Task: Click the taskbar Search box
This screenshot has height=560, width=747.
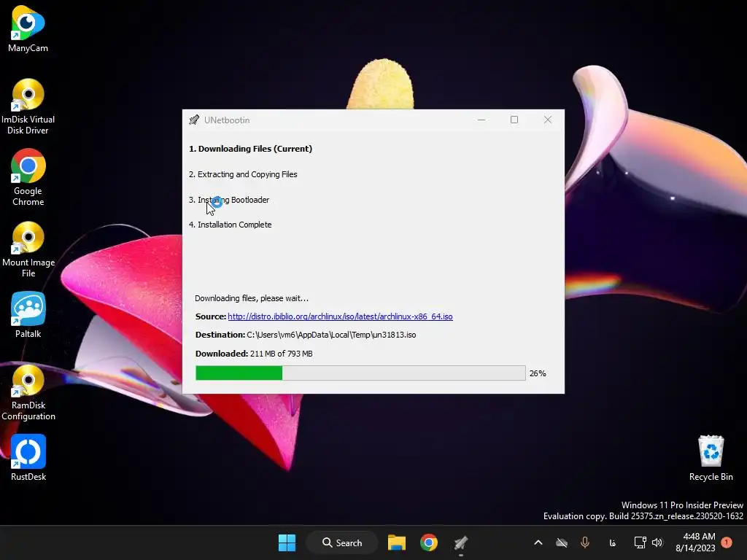Action: coord(342,542)
